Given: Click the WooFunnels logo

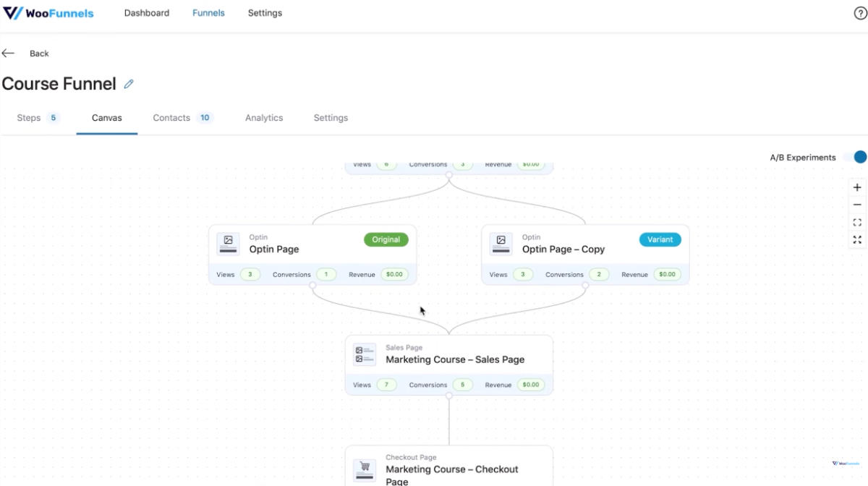Looking at the screenshot, I should pos(48,13).
